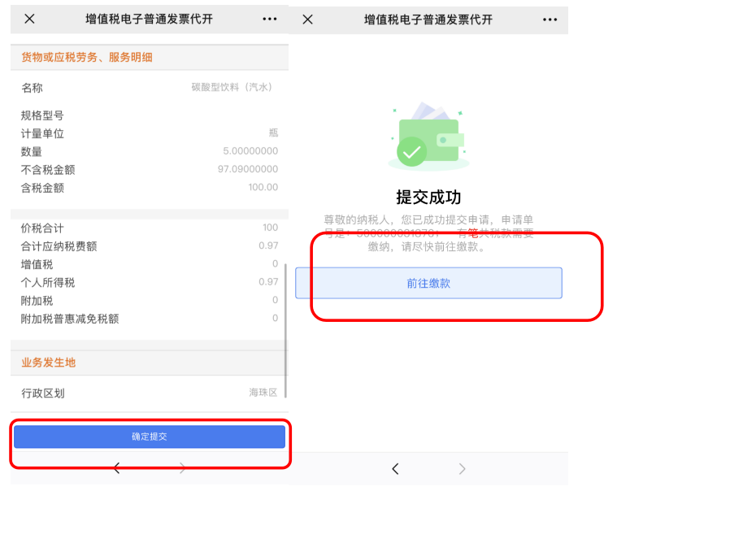756x543 pixels.
Task: Tap the forward arrow on 提交成功 page
Action: point(462,469)
